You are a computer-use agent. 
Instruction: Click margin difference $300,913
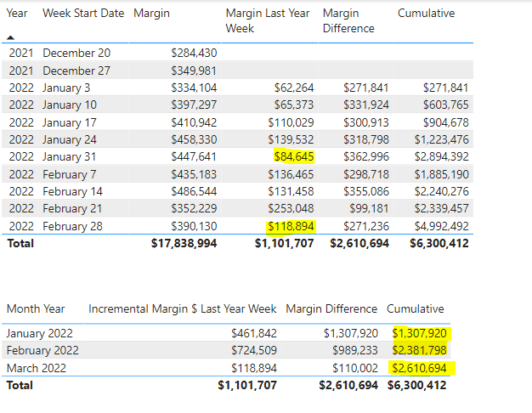(x=366, y=122)
